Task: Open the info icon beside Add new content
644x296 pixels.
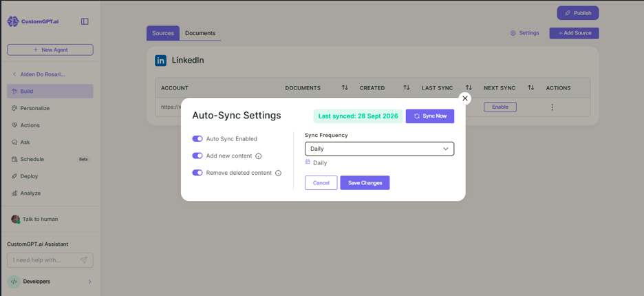Action: click(x=258, y=156)
